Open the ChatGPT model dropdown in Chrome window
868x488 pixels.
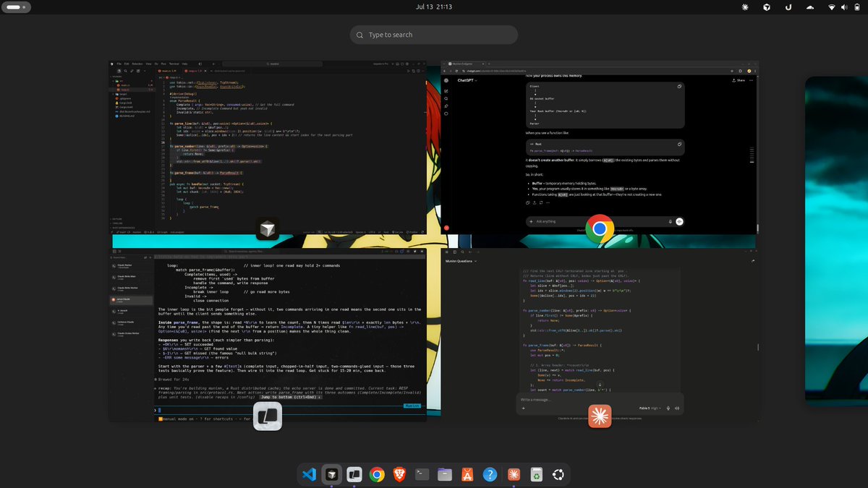[x=467, y=80]
